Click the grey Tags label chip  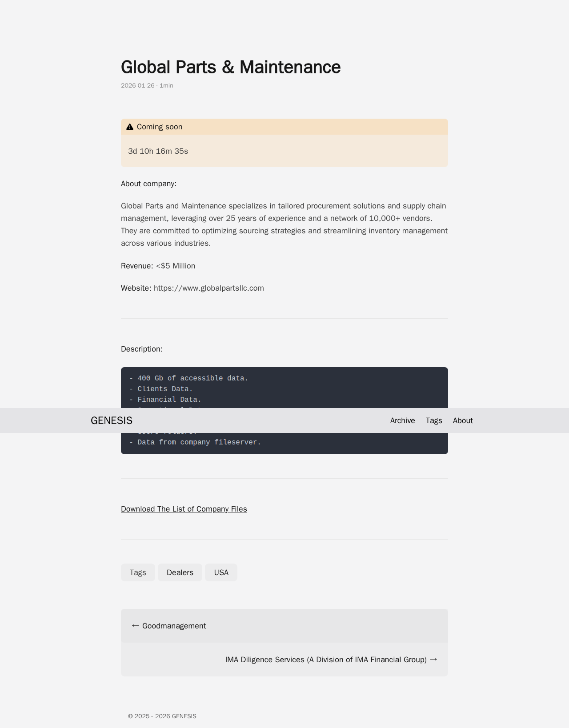(x=138, y=572)
